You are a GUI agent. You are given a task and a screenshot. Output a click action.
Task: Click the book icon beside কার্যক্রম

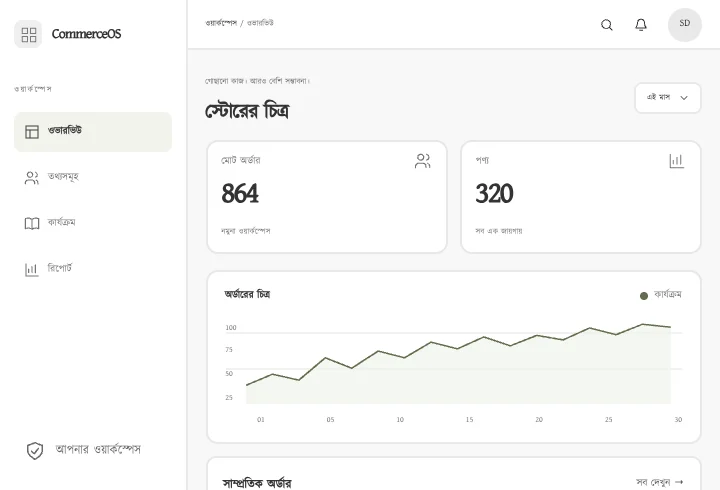click(32, 224)
